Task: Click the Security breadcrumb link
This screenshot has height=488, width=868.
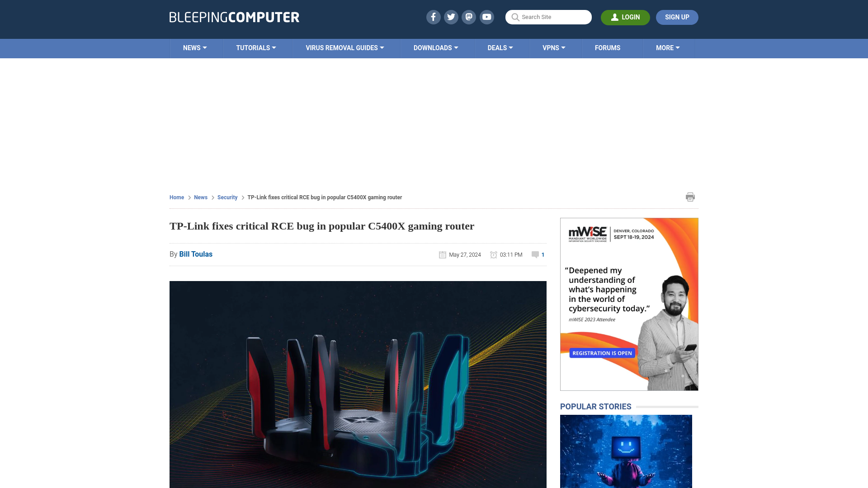Action: (x=227, y=197)
